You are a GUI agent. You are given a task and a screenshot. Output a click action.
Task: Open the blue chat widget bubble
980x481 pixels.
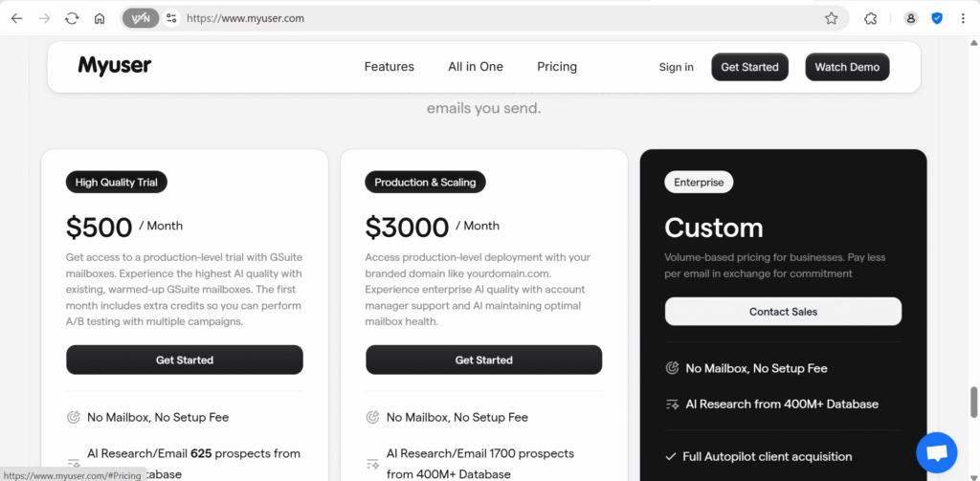click(x=936, y=452)
